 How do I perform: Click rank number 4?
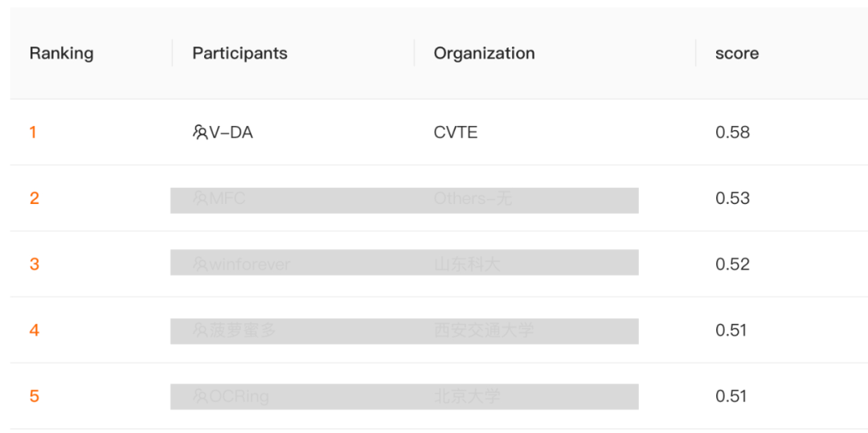[34, 330]
